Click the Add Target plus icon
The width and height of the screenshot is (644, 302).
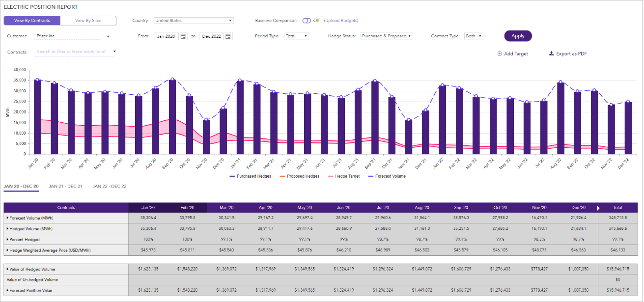tap(500, 54)
